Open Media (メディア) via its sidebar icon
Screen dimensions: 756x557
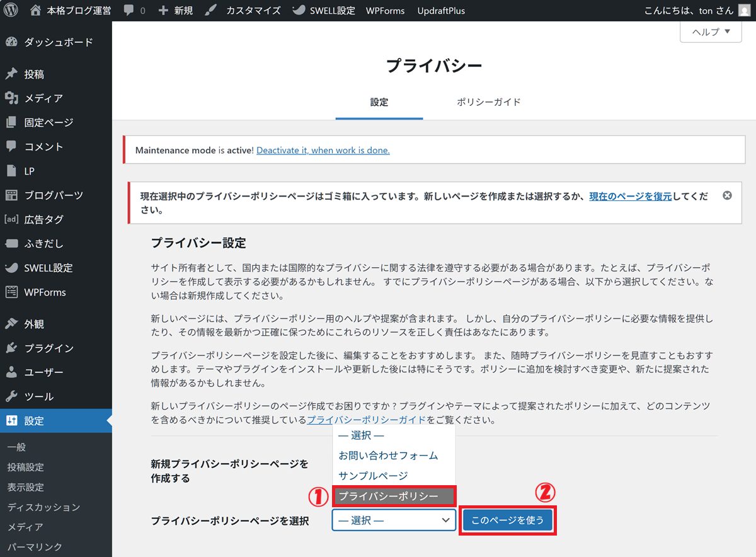pos(11,98)
